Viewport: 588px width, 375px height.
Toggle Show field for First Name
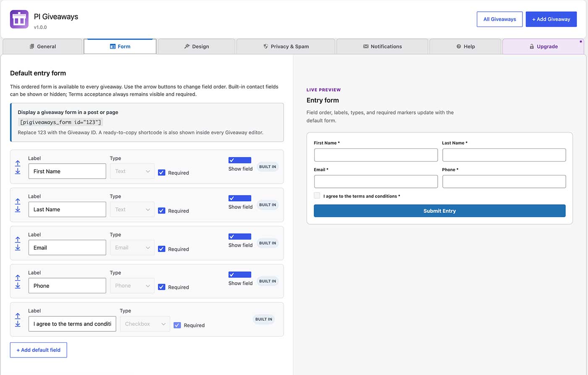(x=240, y=160)
